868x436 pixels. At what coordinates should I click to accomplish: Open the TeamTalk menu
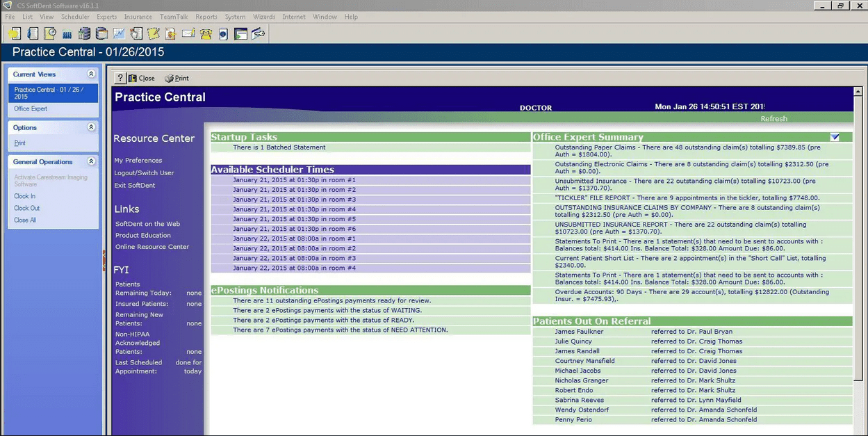(174, 17)
